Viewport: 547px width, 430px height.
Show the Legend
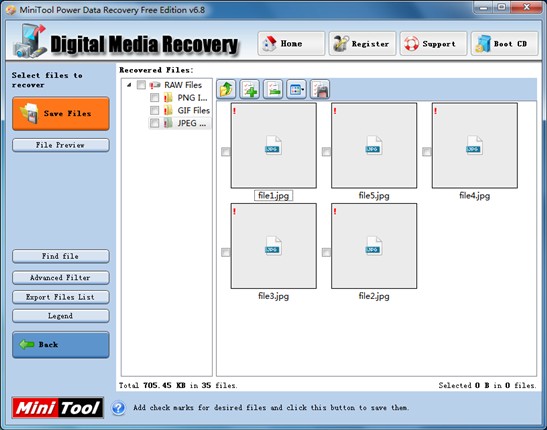[x=61, y=316]
